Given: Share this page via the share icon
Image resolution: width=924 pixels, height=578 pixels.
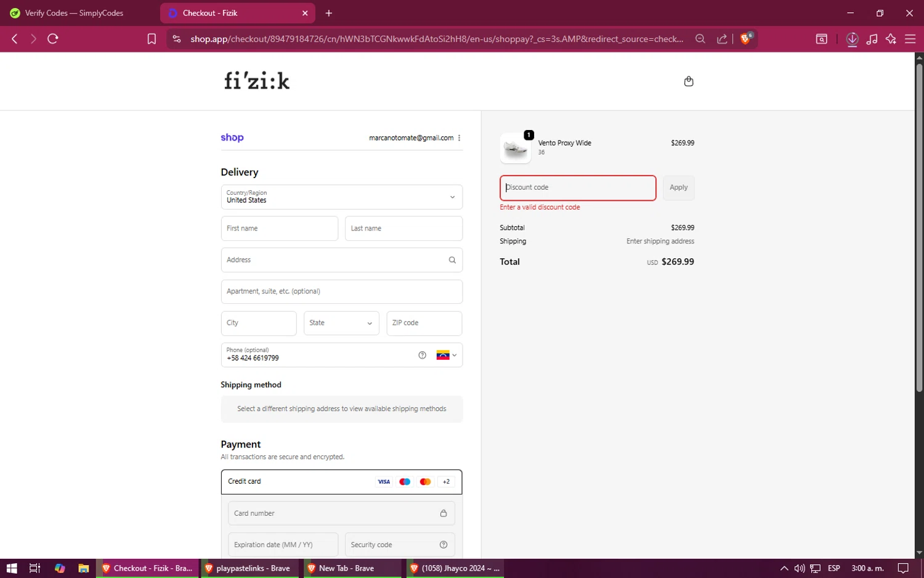Looking at the screenshot, I should click(722, 39).
